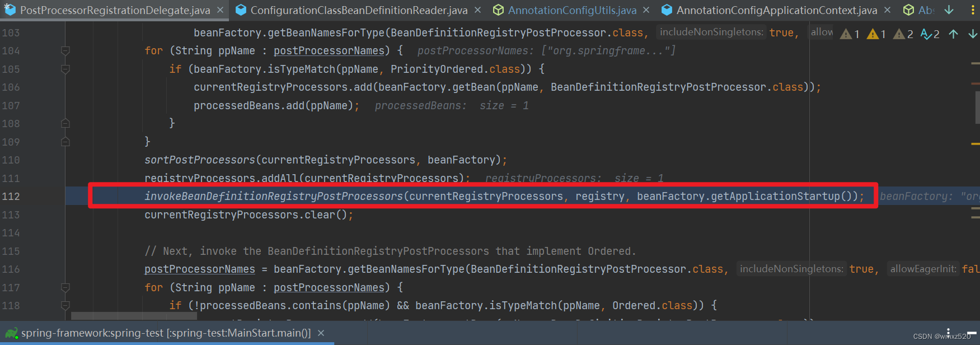Switch to PostProcessorRegistrationDelegate.java tab
Viewport: 980px width, 345px height.
(115, 10)
